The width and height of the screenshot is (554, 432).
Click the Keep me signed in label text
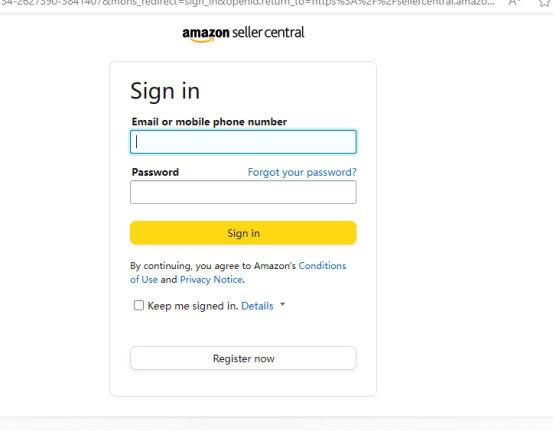coord(193,306)
